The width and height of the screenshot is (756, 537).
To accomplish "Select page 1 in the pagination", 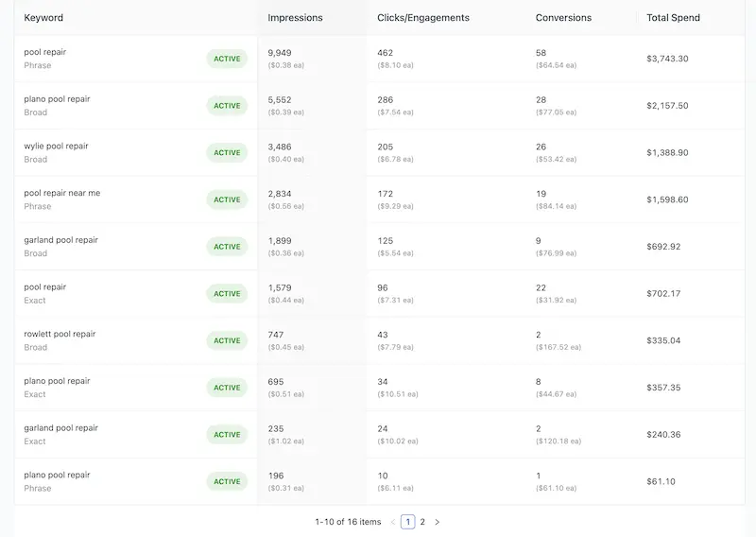I will coord(408,522).
